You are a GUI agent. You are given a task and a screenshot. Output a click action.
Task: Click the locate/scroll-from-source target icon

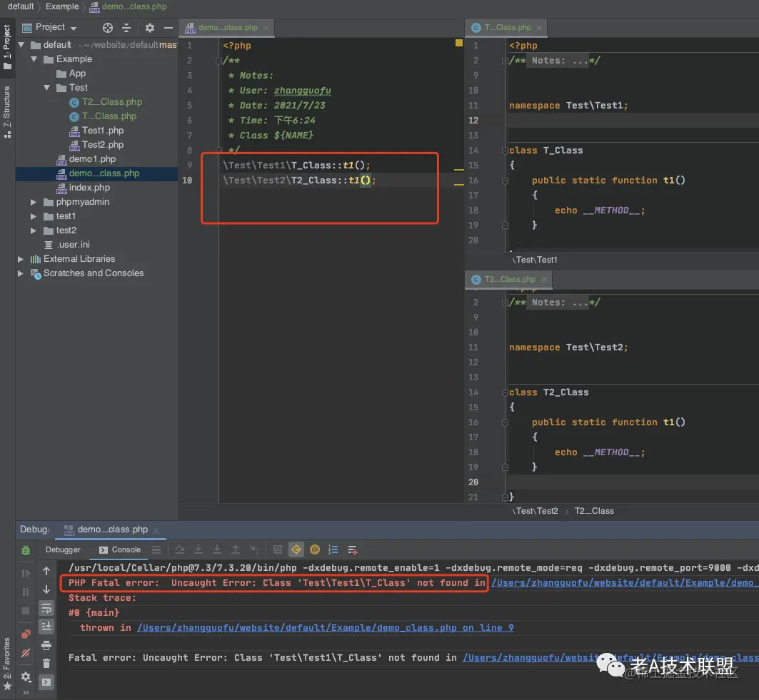(108, 28)
